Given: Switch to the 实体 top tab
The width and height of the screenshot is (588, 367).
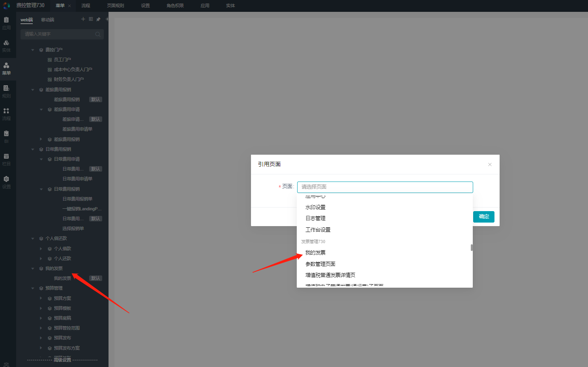Looking at the screenshot, I should coord(230,6).
